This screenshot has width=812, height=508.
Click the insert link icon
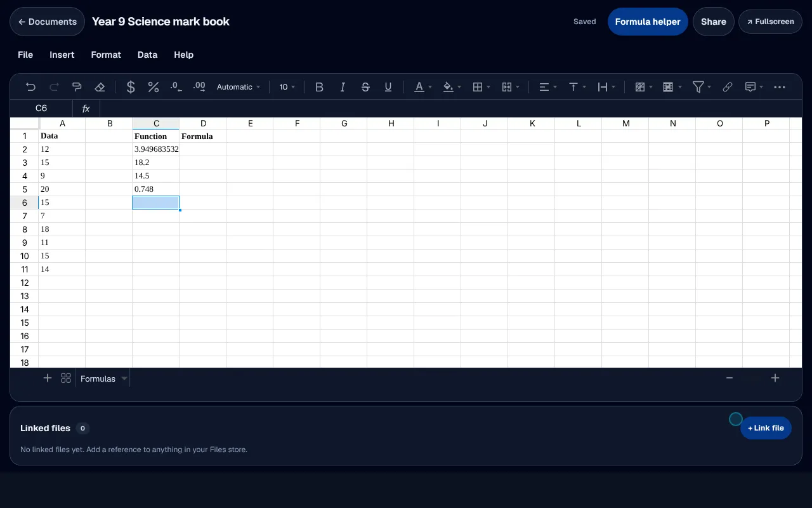pos(728,87)
